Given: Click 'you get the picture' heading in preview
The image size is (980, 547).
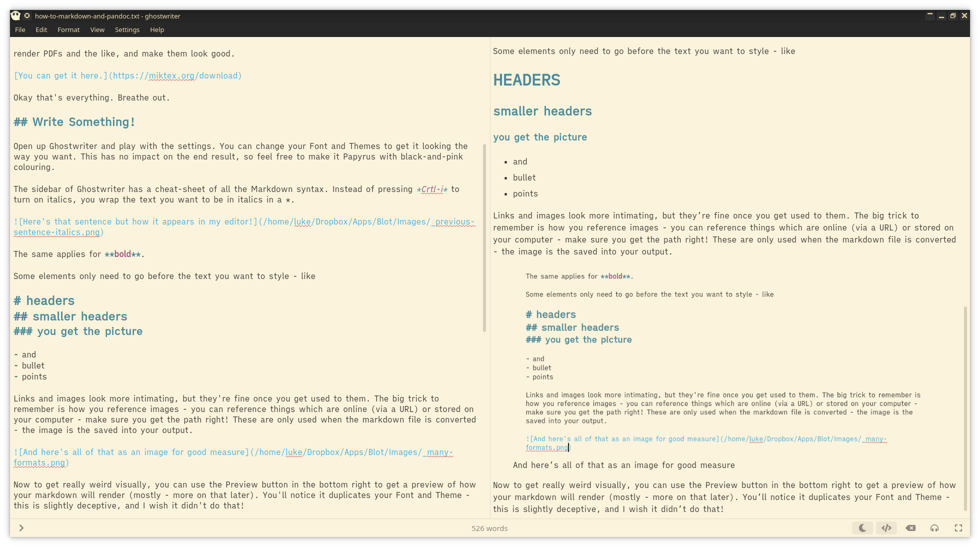Looking at the screenshot, I should tap(540, 137).
